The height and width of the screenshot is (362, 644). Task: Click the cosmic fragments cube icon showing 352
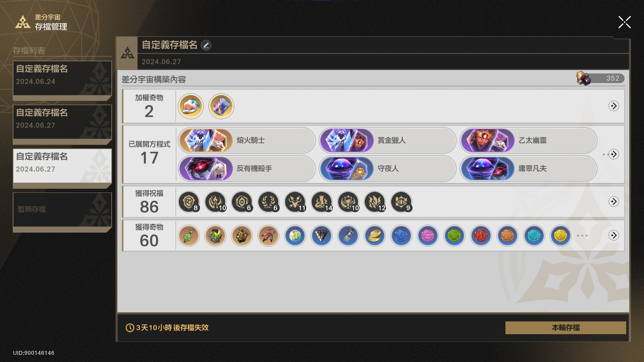click(x=584, y=78)
